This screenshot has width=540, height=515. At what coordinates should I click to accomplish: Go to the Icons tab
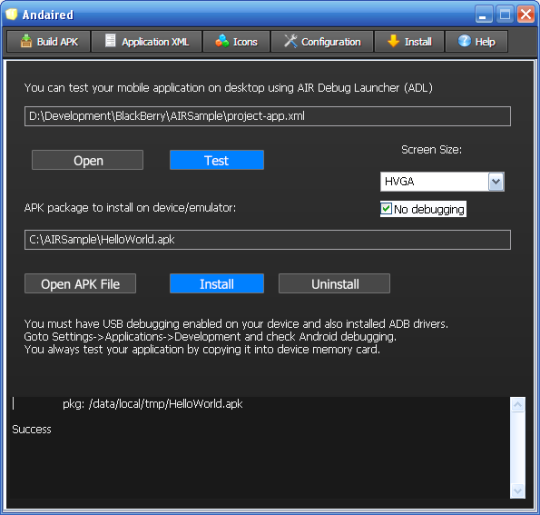click(236, 41)
